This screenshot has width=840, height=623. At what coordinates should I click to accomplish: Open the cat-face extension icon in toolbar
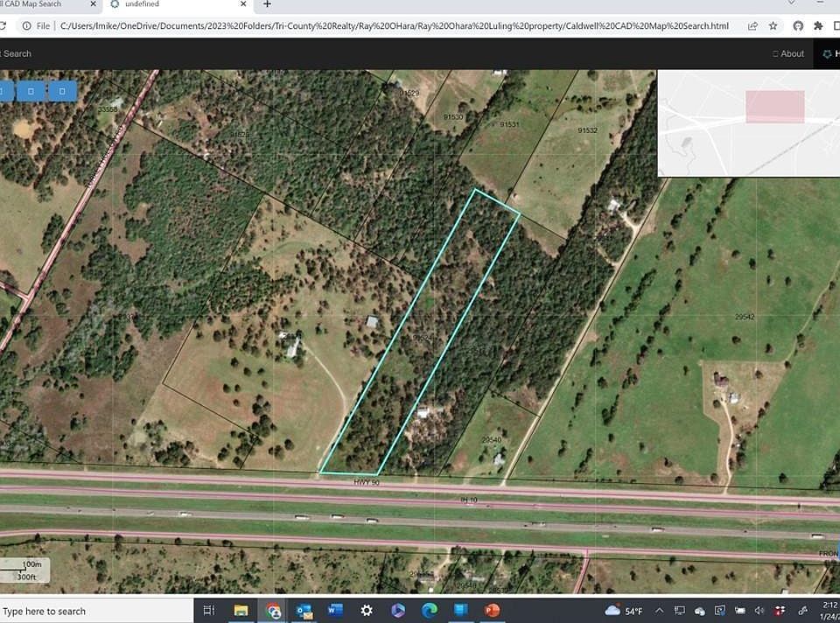pos(798,25)
